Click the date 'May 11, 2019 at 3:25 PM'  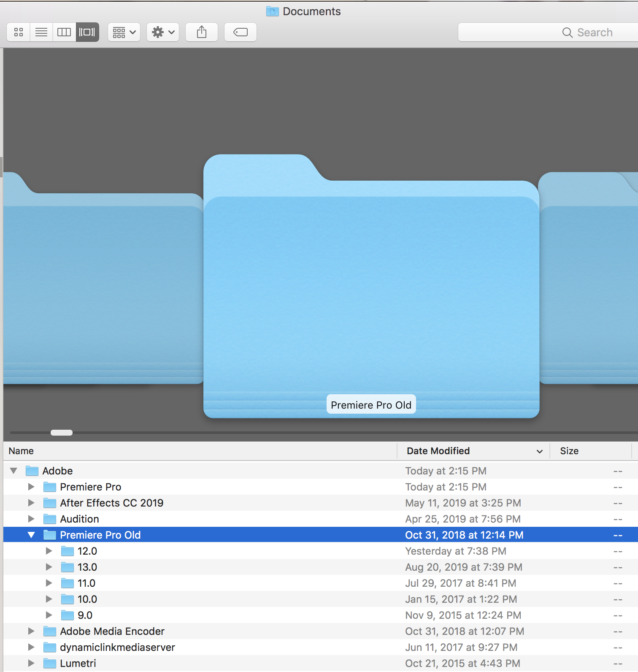[x=463, y=503]
